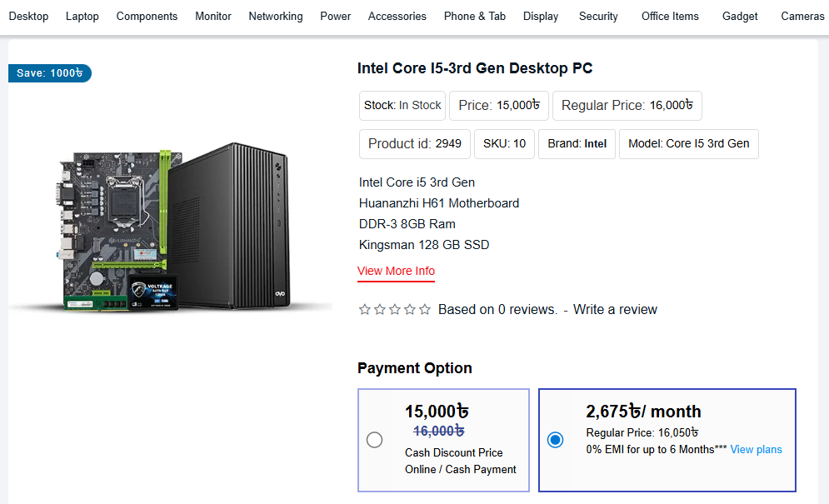Select the 2,675৳/month EMI radio button
Viewport: 829px width, 504px height.
click(x=555, y=440)
